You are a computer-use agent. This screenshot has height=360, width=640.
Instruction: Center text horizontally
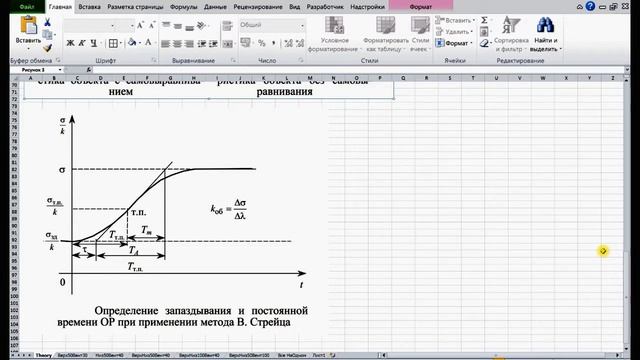(178, 43)
